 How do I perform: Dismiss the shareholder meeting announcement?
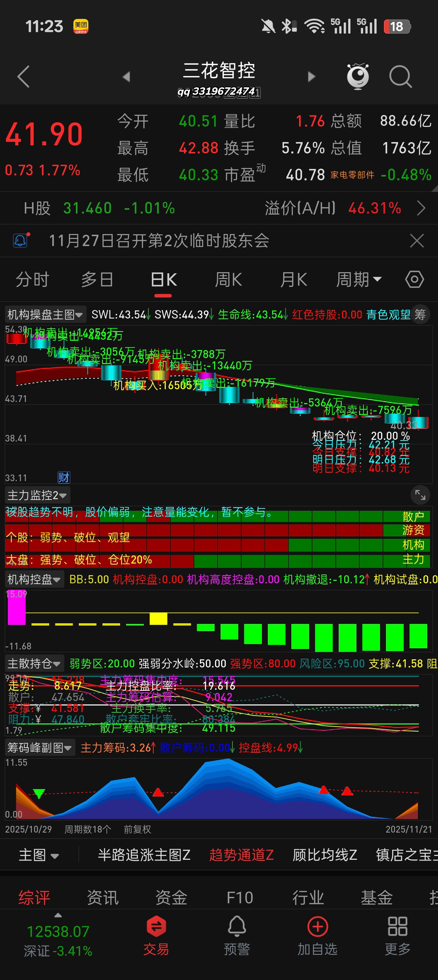coord(417,241)
